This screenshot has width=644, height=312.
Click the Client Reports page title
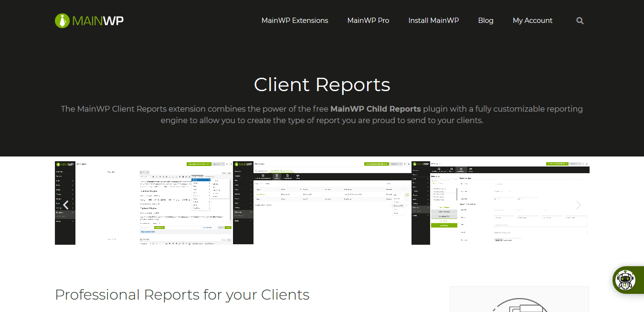click(x=322, y=84)
